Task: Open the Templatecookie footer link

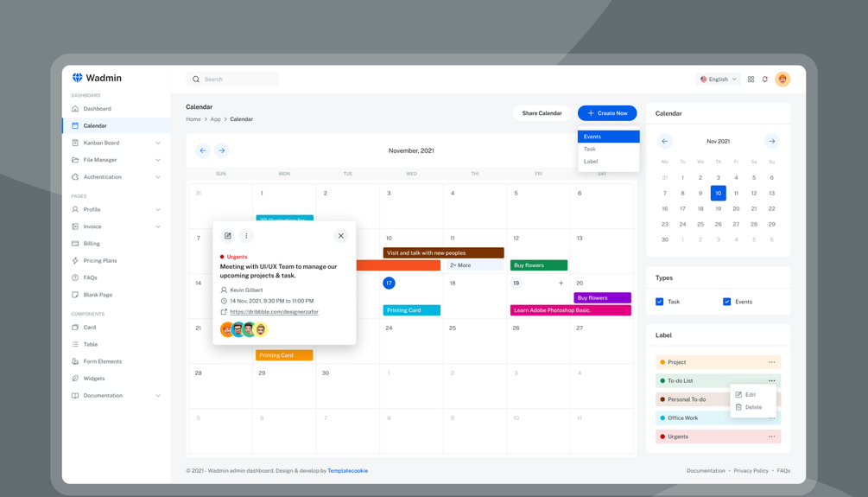Action: pyautogui.click(x=348, y=471)
